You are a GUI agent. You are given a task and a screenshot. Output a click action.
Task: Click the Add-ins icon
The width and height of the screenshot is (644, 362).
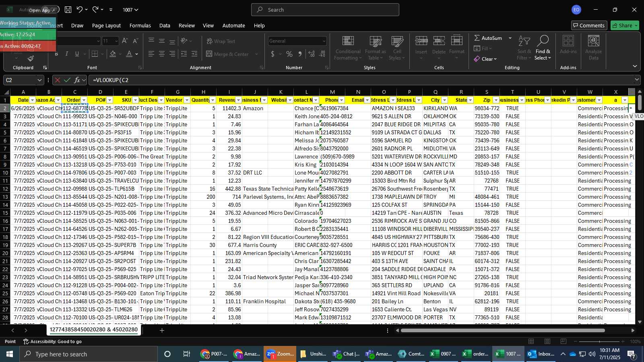568,45
